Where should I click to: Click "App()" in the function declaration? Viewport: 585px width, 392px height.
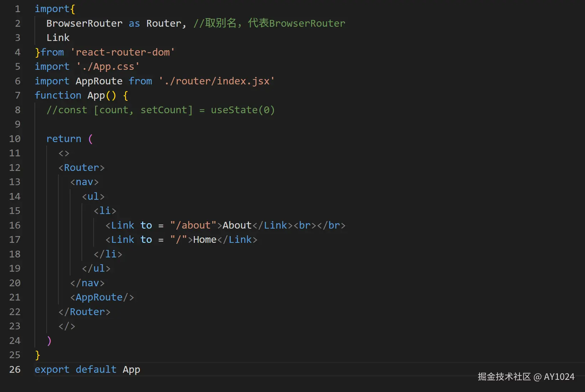click(x=102, y=95)
